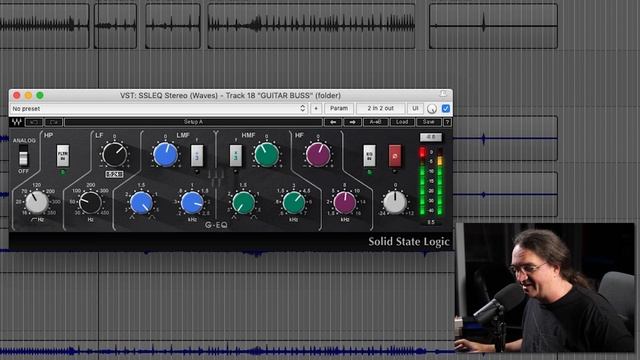Screen dimensions: 640x360
Task: Click the LMF Q blue knob
Action: [141, 203]
